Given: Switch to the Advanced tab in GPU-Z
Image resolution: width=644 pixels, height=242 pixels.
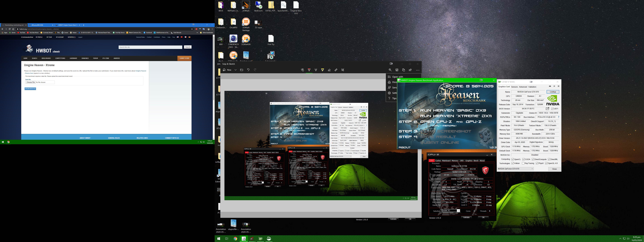Looking at the screenshot, I should pos(523,87).
